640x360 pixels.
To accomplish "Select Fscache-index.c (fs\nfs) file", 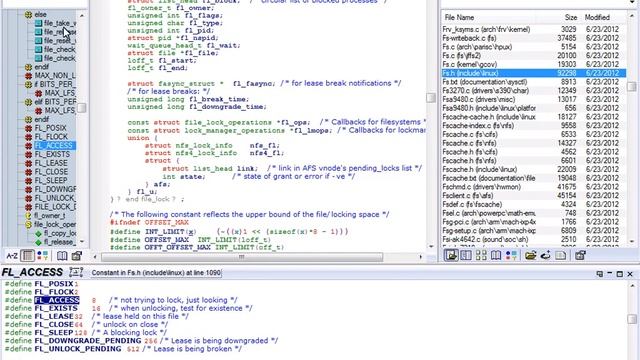I will click(534, 125).
